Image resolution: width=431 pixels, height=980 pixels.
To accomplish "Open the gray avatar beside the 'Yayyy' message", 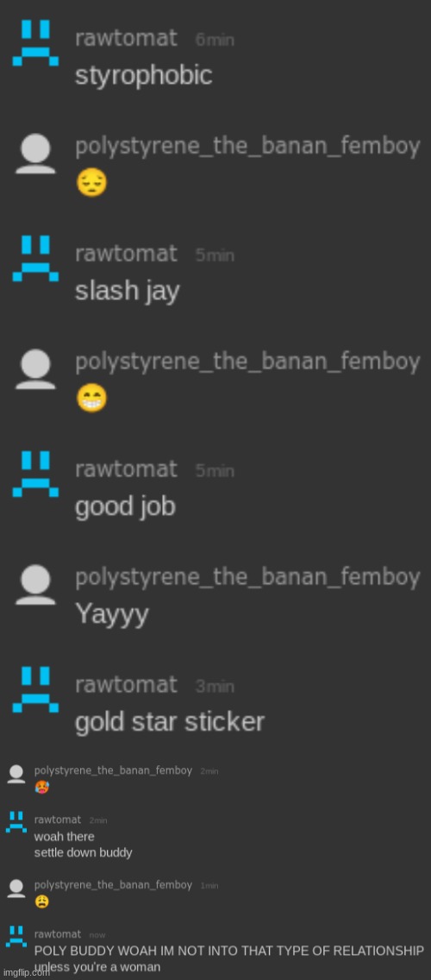I will click(35, 585).
